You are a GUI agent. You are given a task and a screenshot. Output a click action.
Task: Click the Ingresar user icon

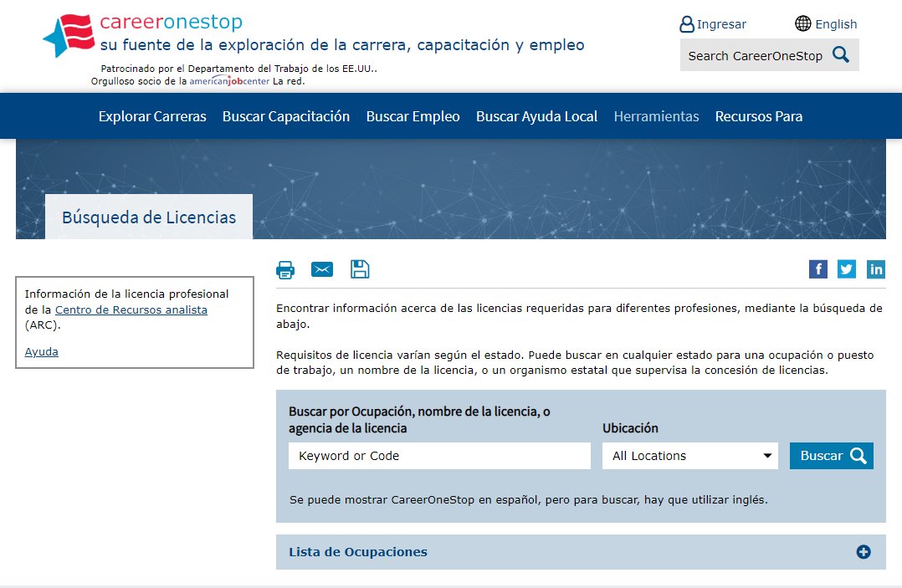(687, 24)
